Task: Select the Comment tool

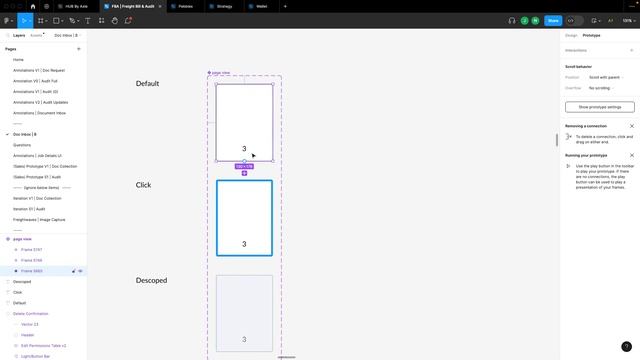Action: 128,20
